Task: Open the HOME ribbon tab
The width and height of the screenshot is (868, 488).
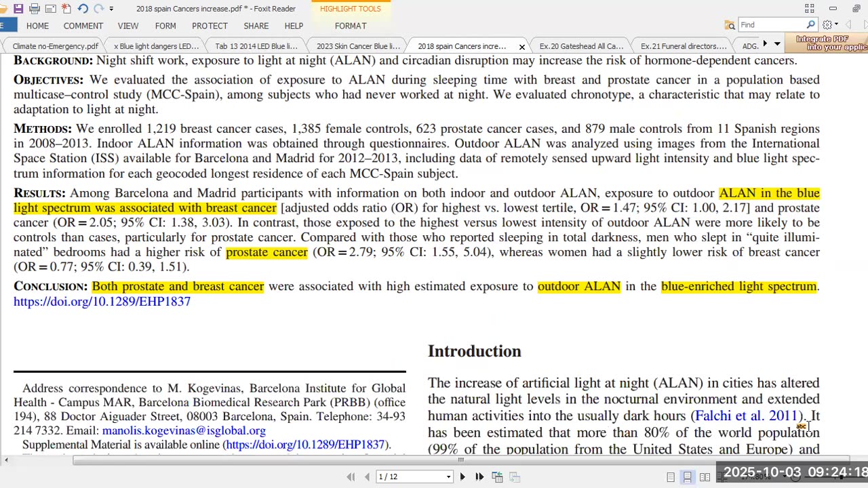Action: pos(37,26)
